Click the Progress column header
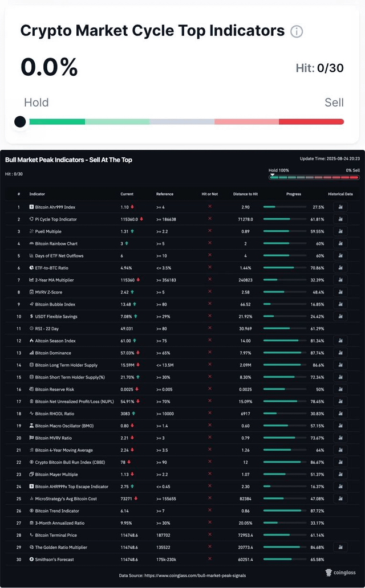 click(294, 194)
